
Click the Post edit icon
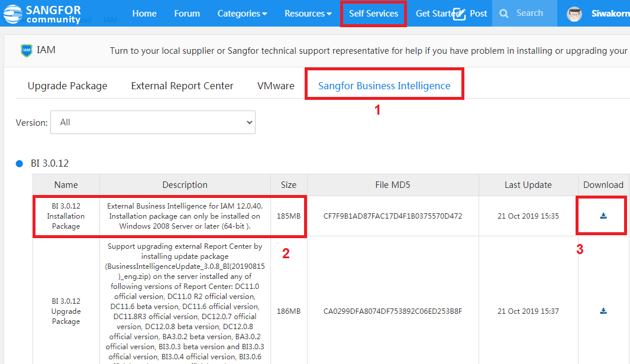(x=459, y=14)
